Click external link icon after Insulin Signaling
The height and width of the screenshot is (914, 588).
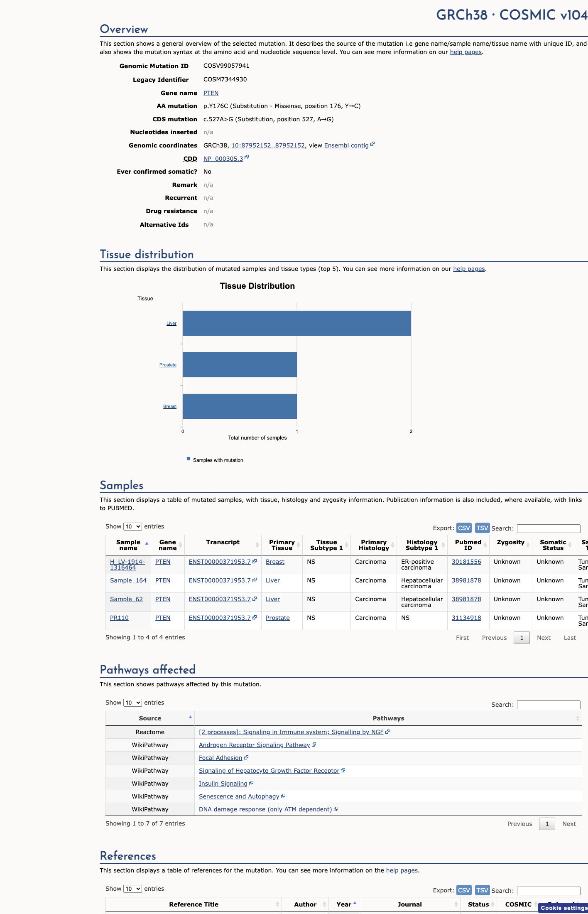point(251,784)
